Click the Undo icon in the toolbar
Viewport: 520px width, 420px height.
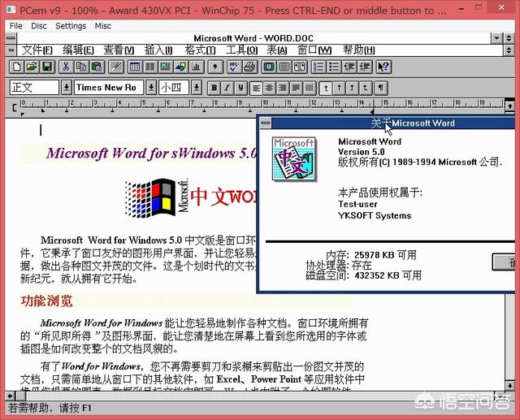116,67
